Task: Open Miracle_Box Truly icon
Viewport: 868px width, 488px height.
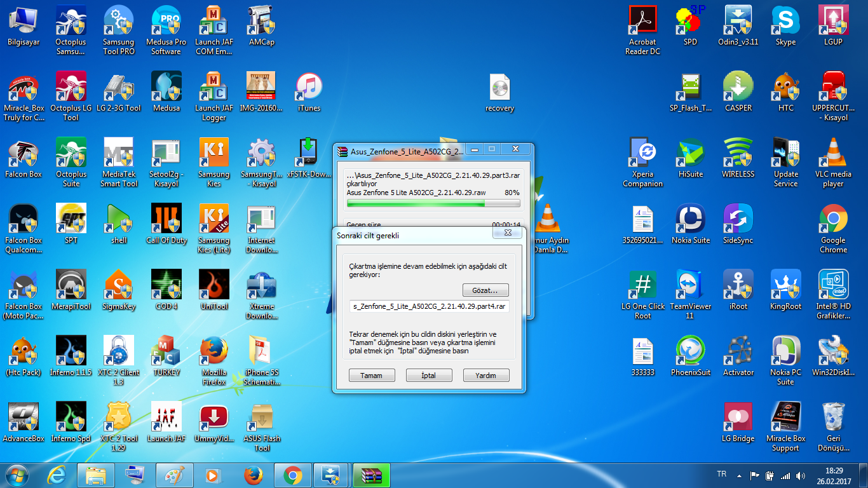Action: point(24,97)
